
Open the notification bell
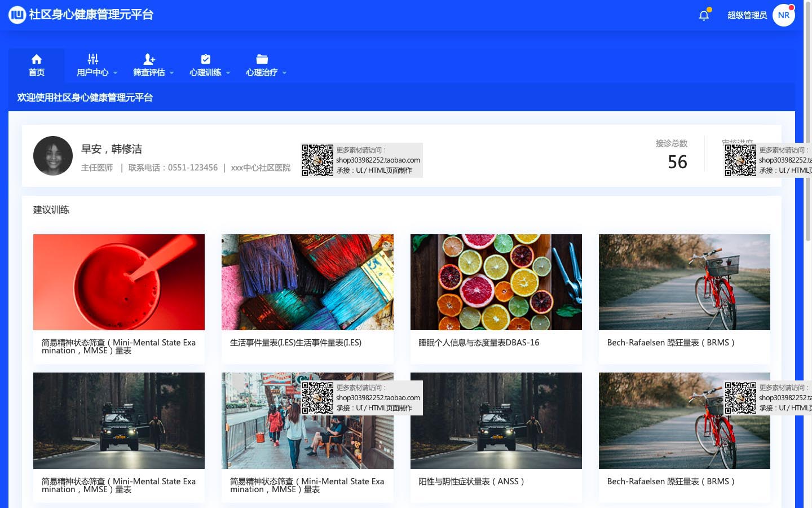click(704, 15)
